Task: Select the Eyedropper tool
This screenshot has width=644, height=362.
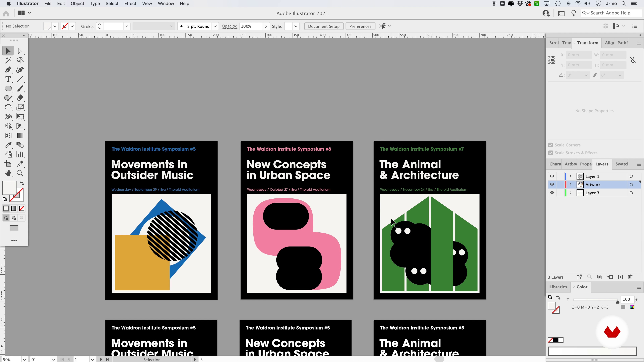Action: tap(8, 145)
